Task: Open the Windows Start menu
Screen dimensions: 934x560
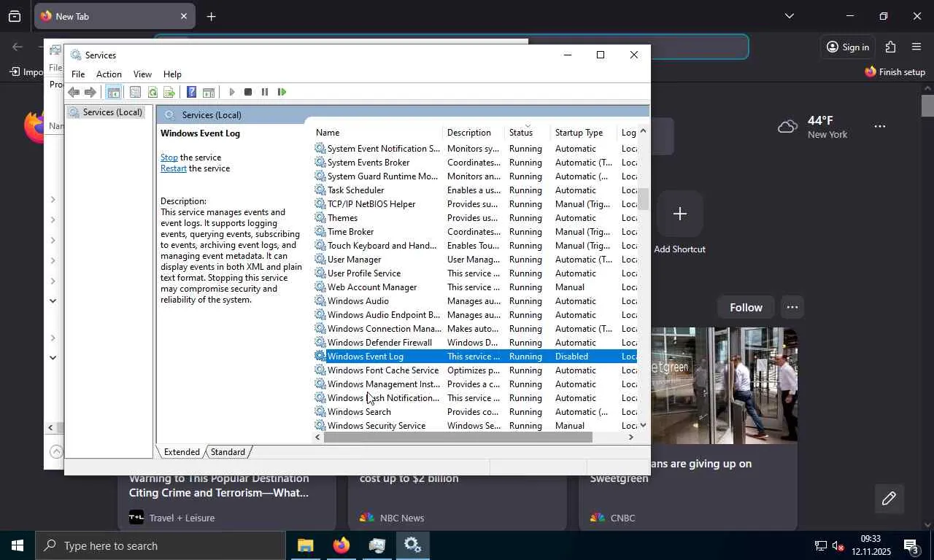Action: (x=17, y=545)
